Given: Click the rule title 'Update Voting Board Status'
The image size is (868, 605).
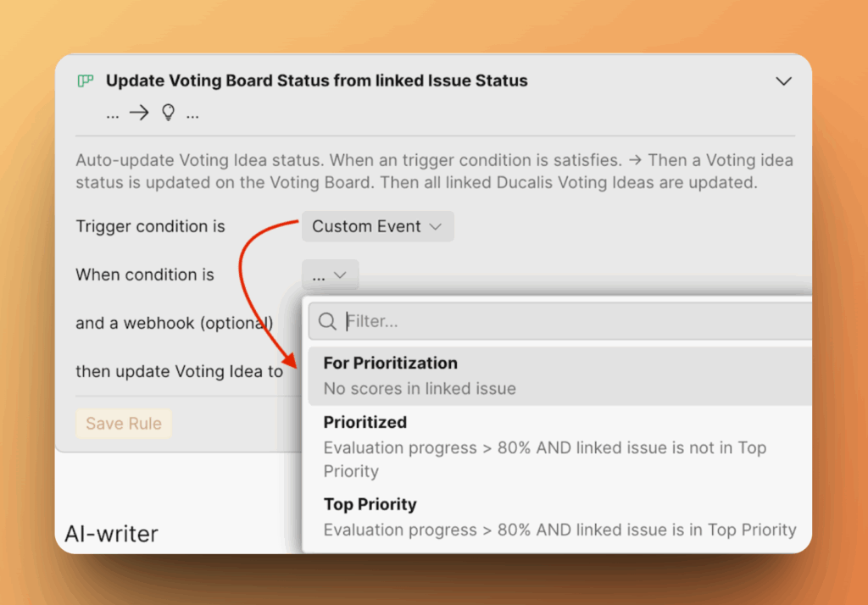Looking at the screenshot, I should pos(316,80).
